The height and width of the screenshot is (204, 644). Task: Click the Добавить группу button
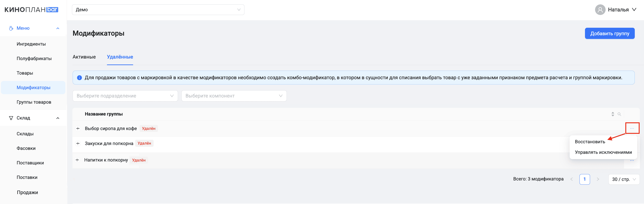(610, 34)
